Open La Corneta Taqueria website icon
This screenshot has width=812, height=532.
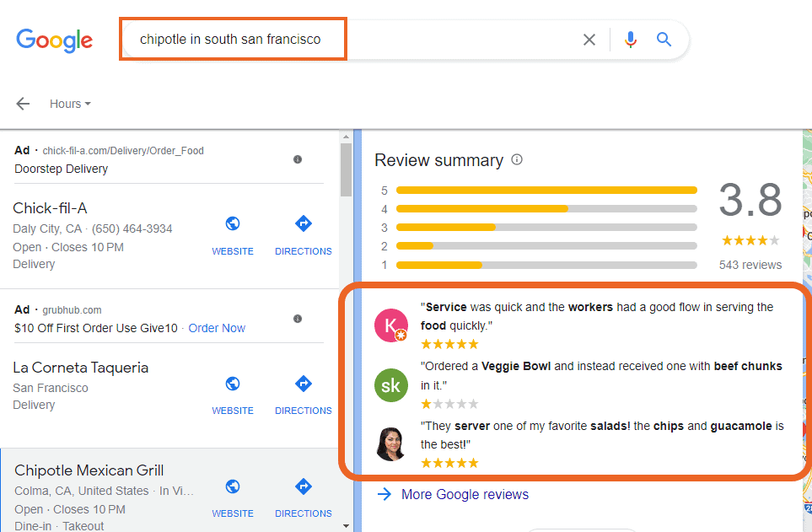(233, 384)
